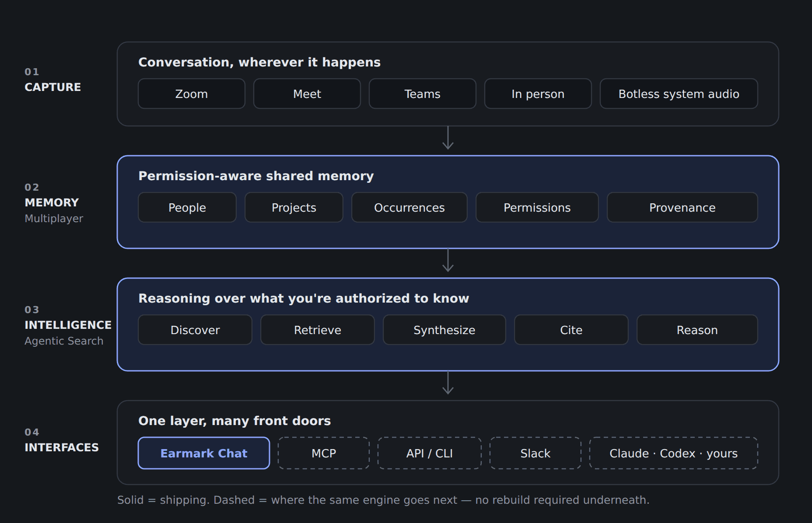The image size is (812, 523).
Task: Click the step number 04
Action: pos(32,432)
